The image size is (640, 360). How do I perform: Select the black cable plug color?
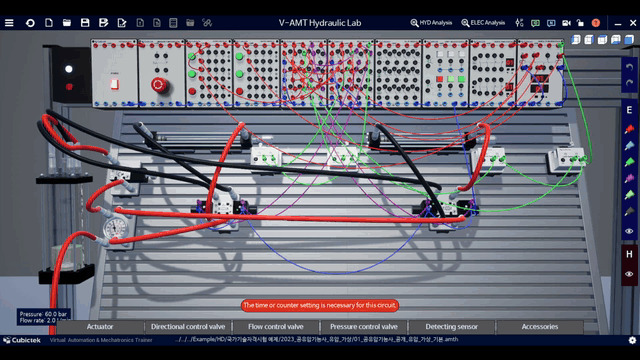tap(629, 211)
